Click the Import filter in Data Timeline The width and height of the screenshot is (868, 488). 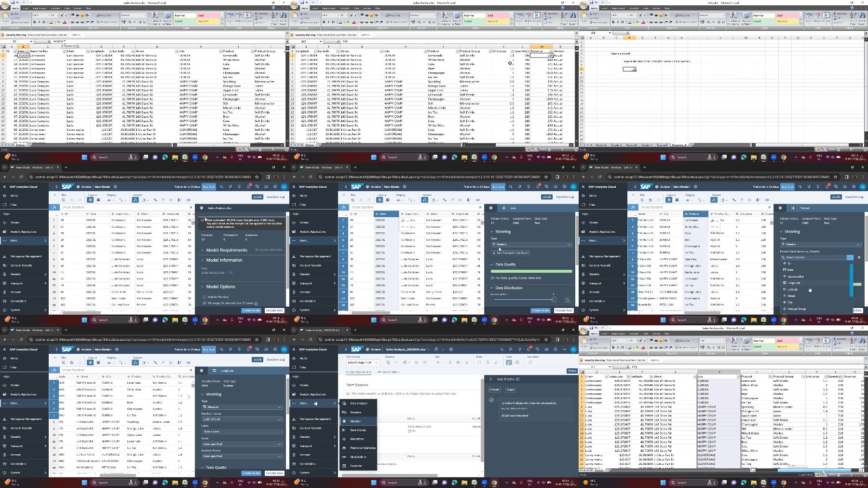click(495, 390)
